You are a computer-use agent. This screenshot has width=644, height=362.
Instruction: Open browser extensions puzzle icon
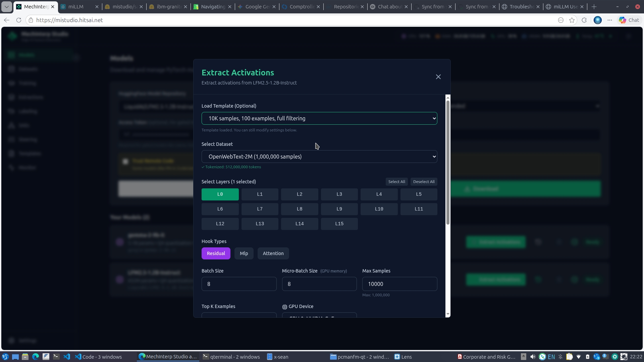pos(584,20)
